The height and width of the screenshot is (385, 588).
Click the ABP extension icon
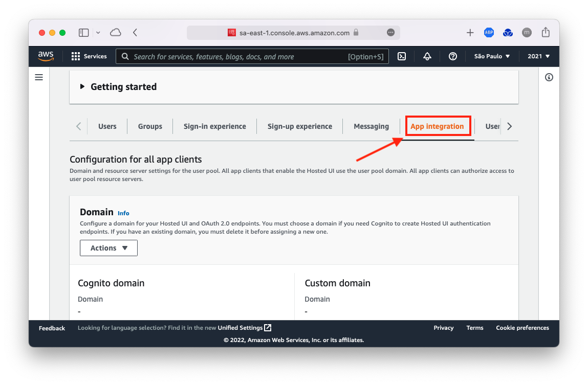[489, 33]
